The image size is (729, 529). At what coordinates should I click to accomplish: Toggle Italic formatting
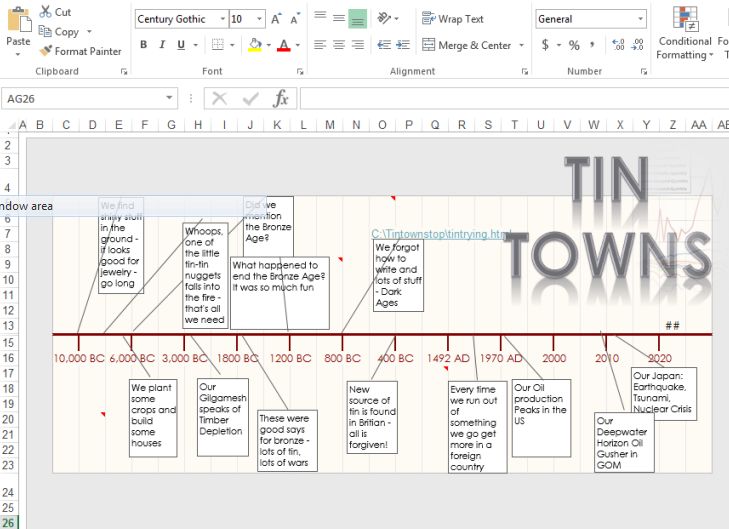pos(162,45)
